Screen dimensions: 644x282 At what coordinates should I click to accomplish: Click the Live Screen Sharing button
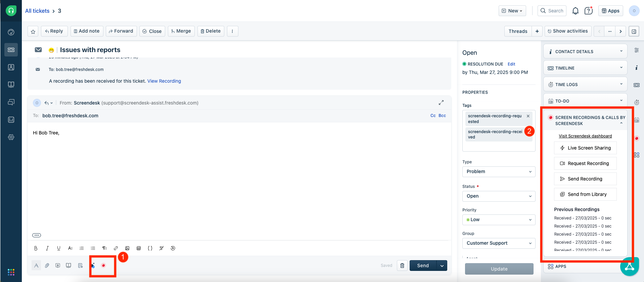coord(585,148)
